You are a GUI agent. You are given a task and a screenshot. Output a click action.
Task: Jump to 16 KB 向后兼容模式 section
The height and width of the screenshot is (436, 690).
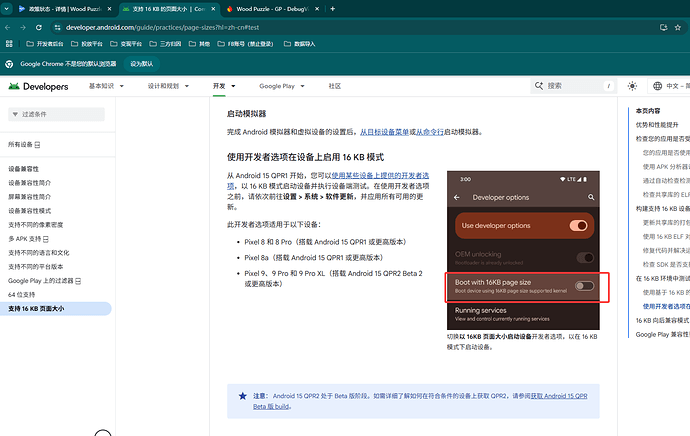662,321
